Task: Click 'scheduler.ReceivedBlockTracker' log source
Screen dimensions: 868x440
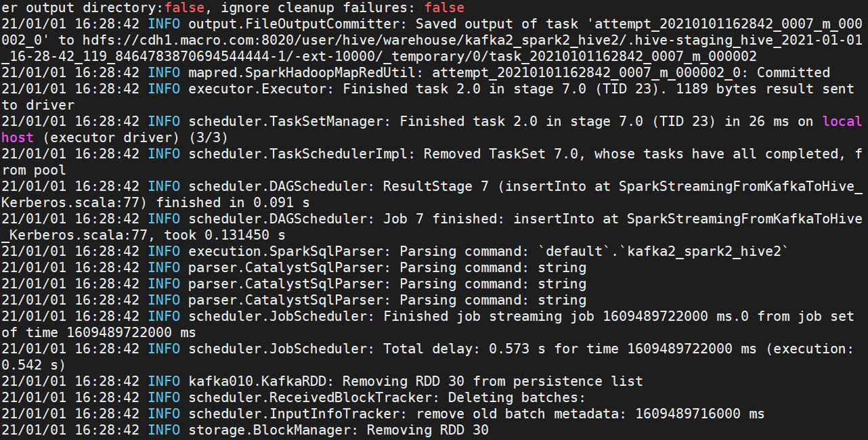Action: point(310,397)
